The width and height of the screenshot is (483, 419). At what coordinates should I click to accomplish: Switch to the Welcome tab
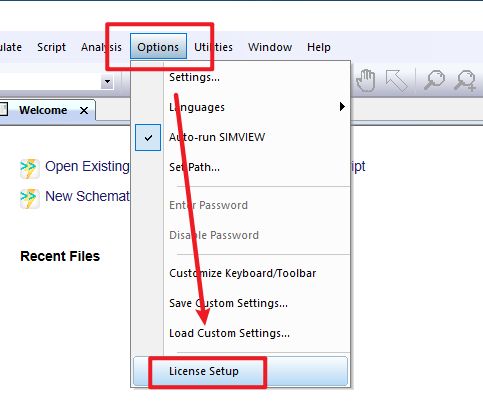(43, 110)
